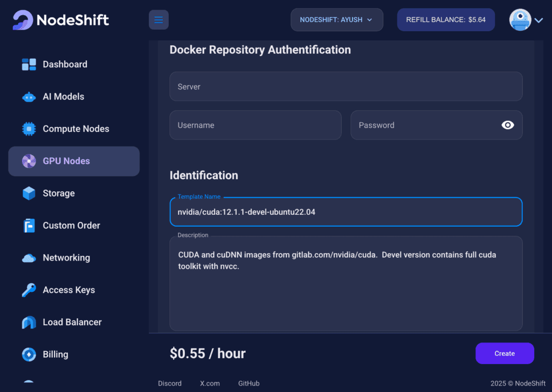
Task: Click the Create button
Action: coord(505,353)
